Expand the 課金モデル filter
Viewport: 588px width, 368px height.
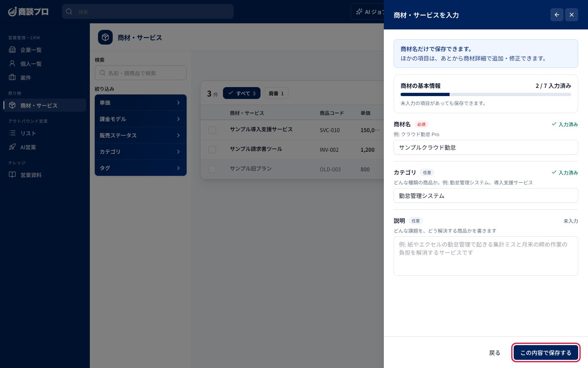140,119
